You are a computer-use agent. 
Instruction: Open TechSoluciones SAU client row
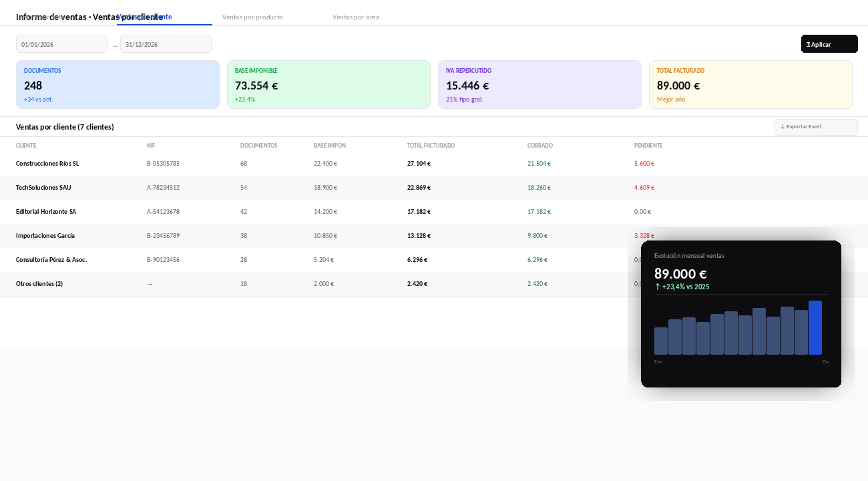point(434,188)
